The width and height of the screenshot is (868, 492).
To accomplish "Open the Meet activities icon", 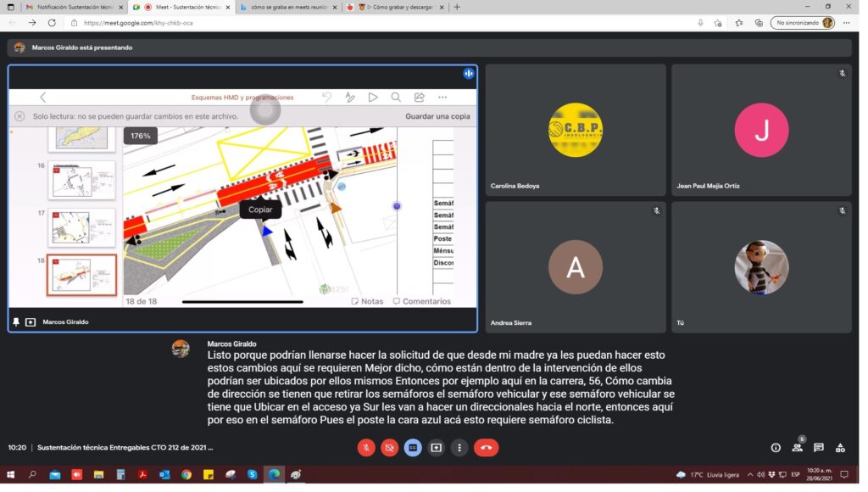I will [x=840, y=445].
